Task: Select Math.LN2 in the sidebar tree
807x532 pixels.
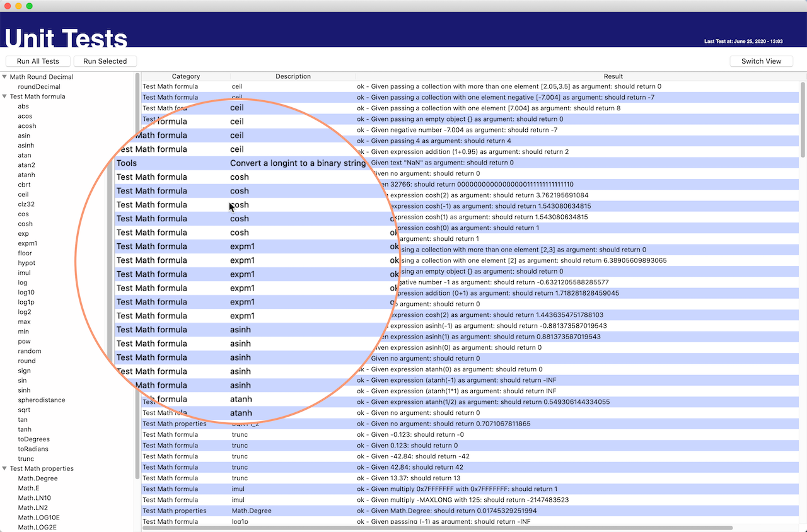Action: 33,507
